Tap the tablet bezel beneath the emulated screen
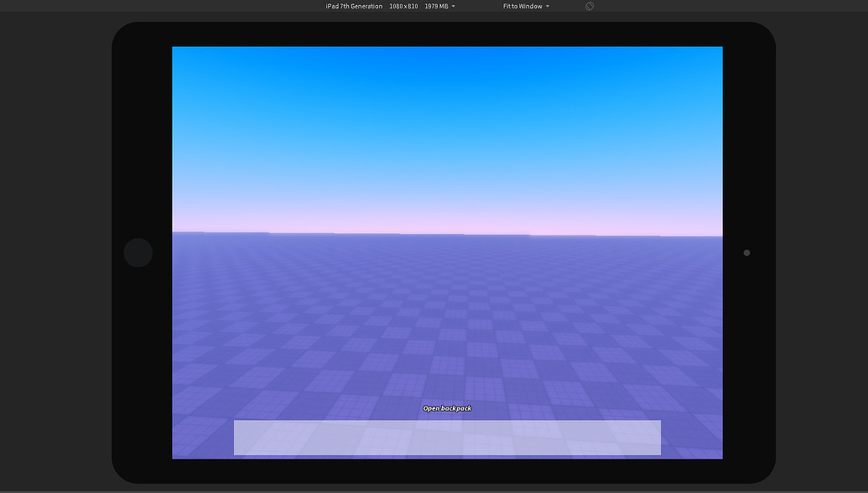Viewport: 868px width, 493px height. pos(447,470)
